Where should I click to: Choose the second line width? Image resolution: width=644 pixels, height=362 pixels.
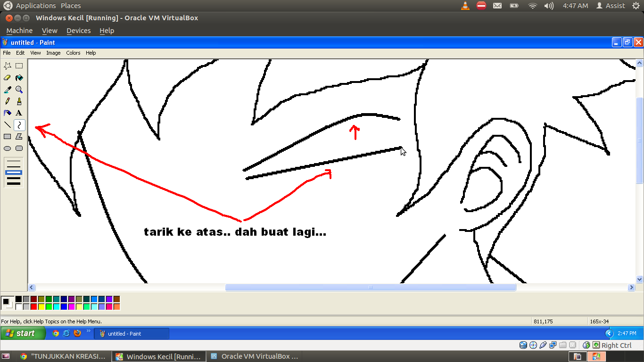14,167
